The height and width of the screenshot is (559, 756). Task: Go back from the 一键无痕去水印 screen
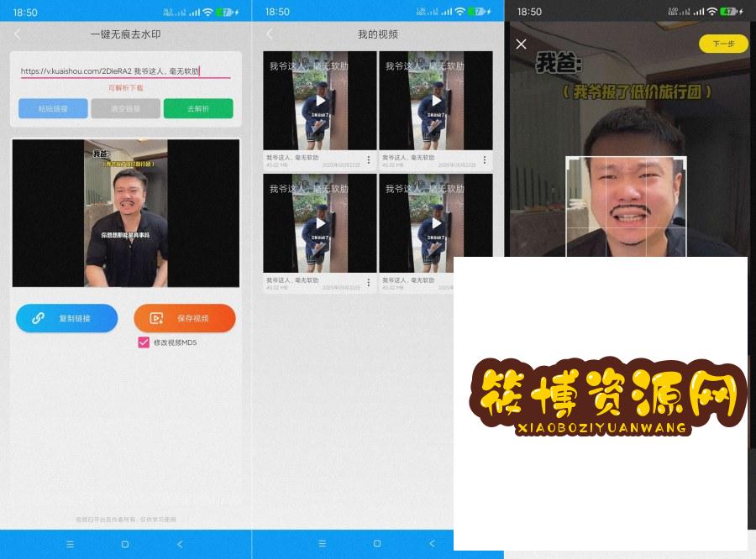coord(18,34)
